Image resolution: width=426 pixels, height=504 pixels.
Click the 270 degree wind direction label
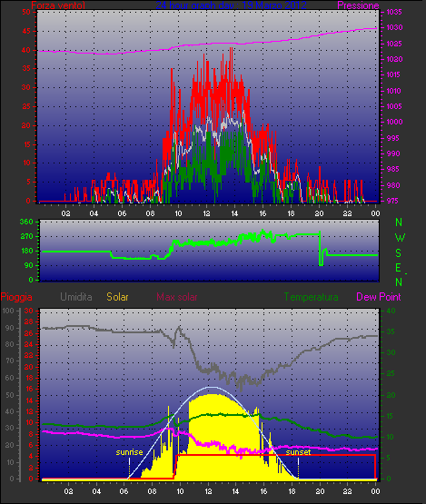pyautogui.click(x=26, y=237)
